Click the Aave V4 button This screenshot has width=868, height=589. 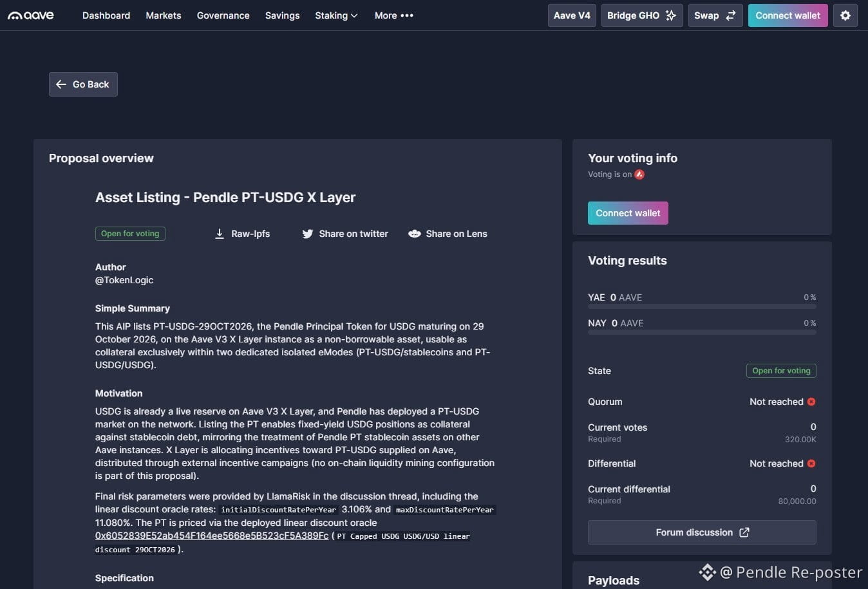[572, 15]
